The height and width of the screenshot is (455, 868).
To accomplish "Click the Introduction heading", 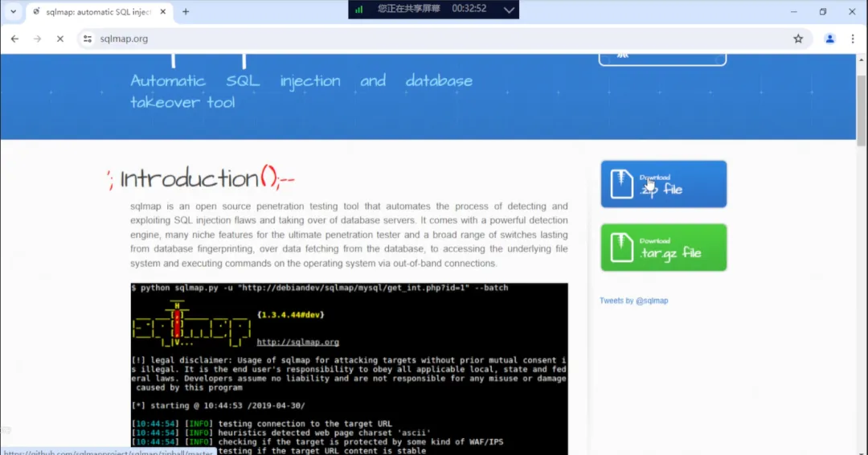I will tap(201, 178).
